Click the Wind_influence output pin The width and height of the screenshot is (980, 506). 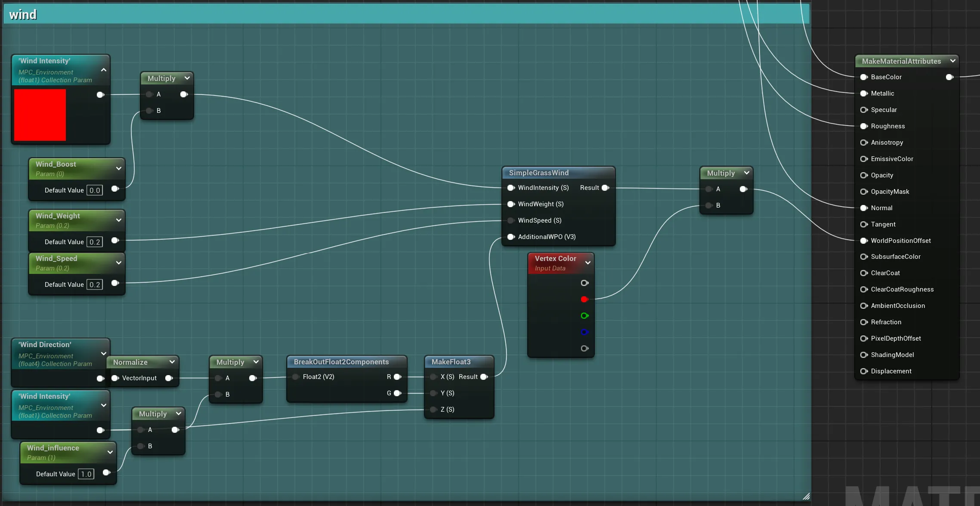pos(107,472)
